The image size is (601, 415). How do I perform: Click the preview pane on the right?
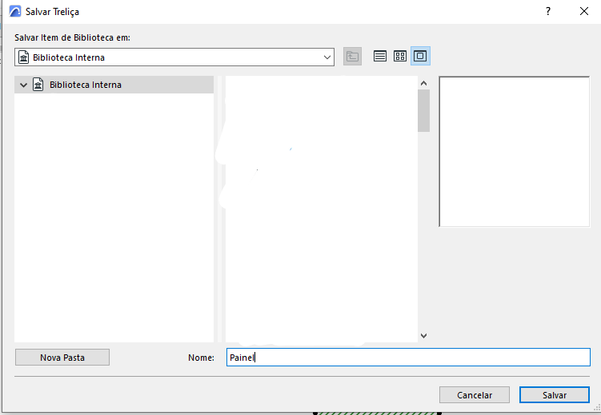click(514, 151)
